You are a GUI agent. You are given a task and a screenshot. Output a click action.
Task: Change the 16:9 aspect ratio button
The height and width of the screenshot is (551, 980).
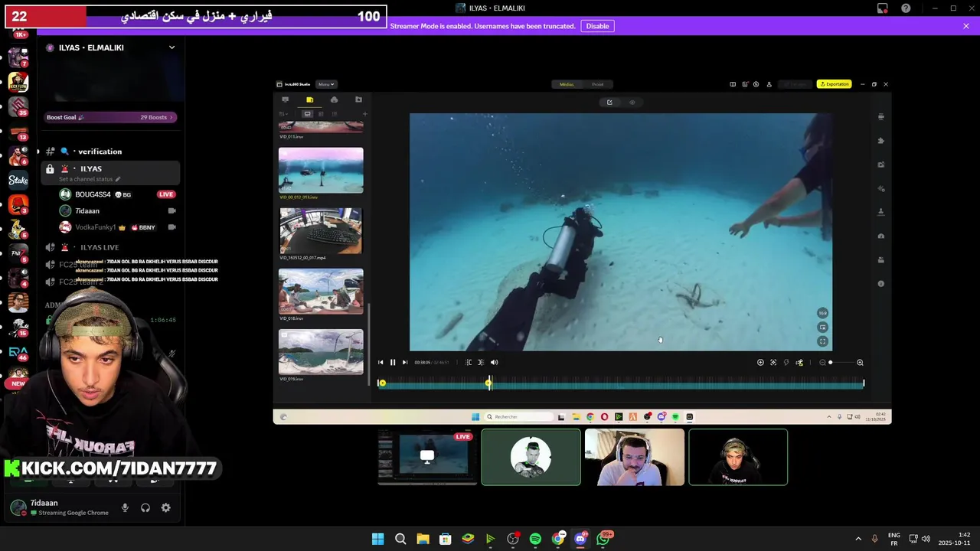(822, 313)
